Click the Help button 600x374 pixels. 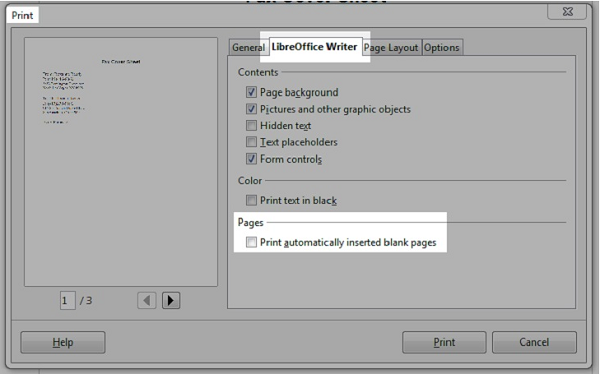click(63, 342)
